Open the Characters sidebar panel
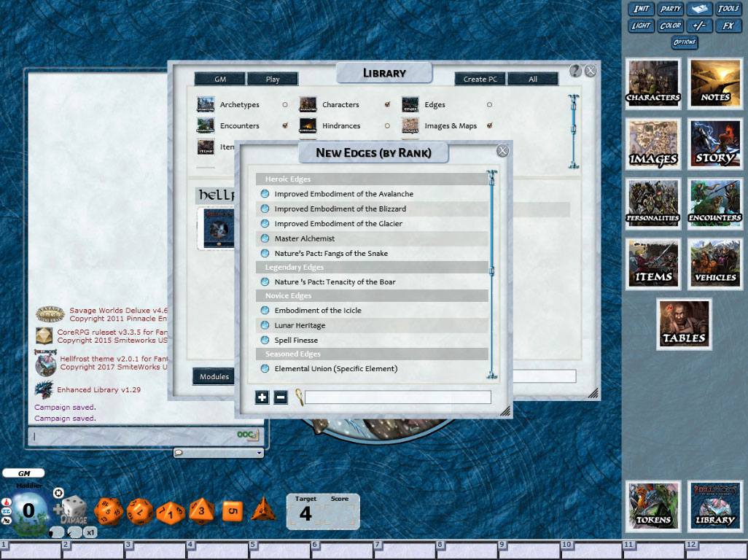The height and width of the screenshot is (560, 748). point(652,82)
